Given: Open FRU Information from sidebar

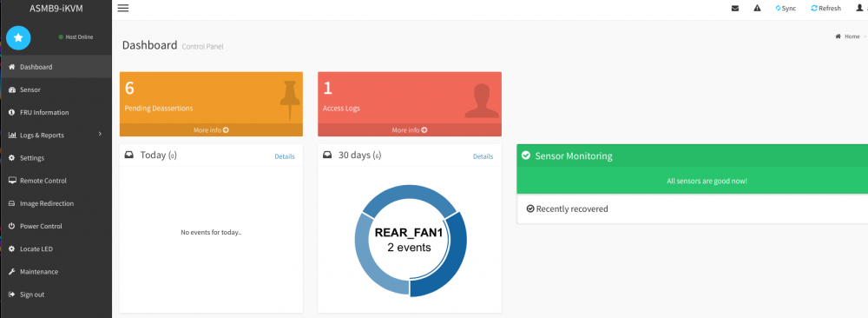Looking at the screenshot, I should click(56, 112).
